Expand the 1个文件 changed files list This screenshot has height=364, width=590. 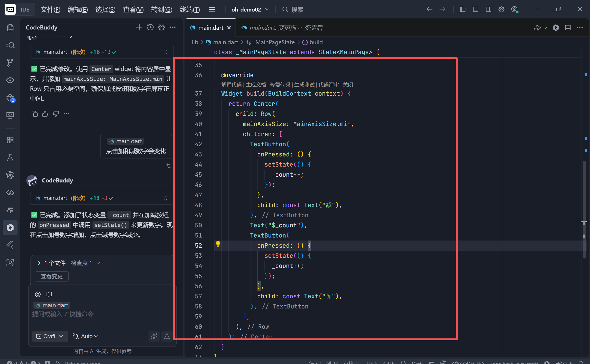pyautogui.click(x=39, y=263)
